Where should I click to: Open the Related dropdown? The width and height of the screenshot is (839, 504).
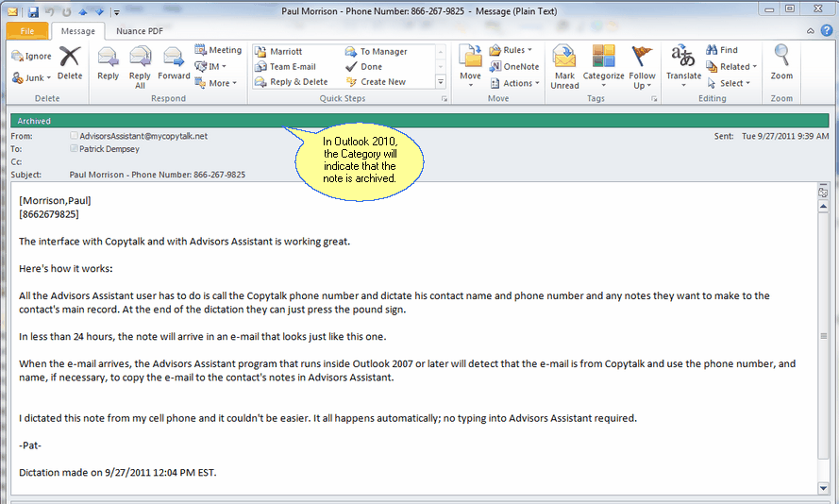tap(731, 66)
